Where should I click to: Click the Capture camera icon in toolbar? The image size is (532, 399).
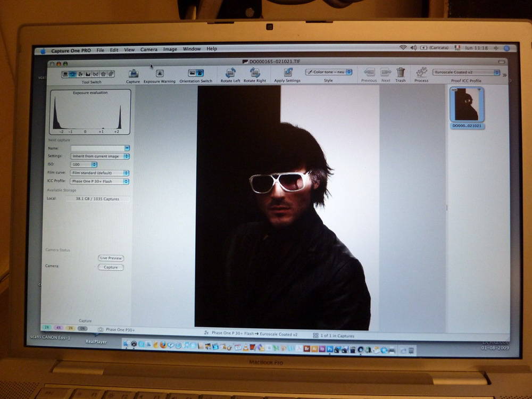point(133,73)
